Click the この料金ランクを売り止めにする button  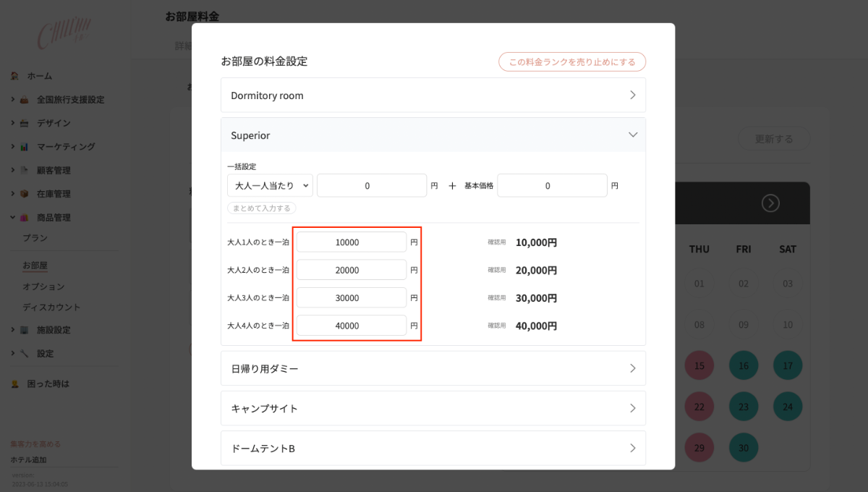(x=572, y=61)
